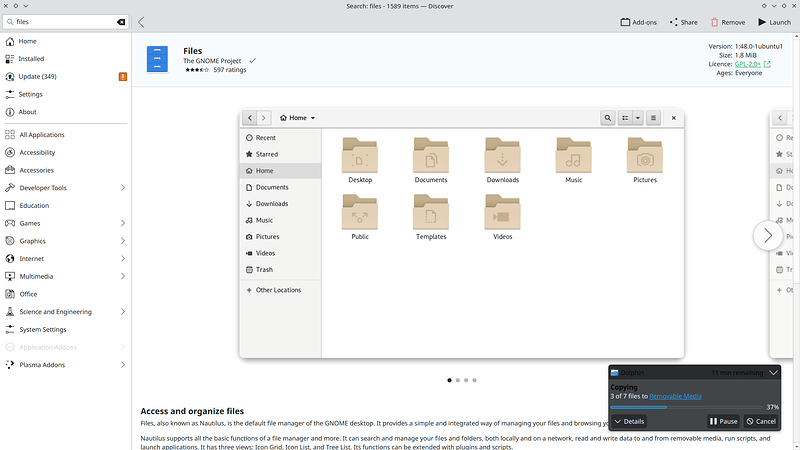
Task: Share the Files application
Action: pyautogui.click(x=683, y=21)
